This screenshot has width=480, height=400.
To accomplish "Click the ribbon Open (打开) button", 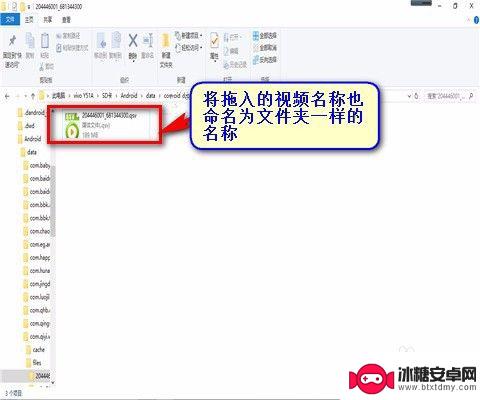I will point(233,37).
